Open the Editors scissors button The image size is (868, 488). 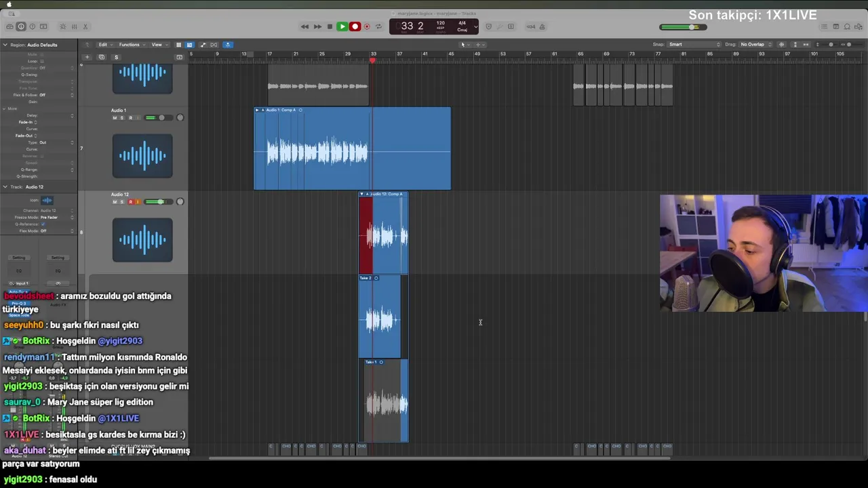[x=85, y=26]
